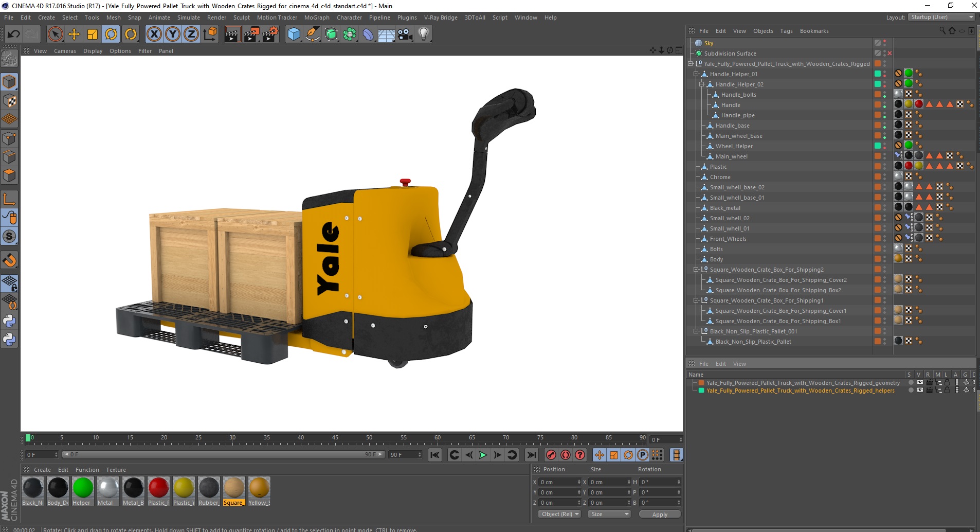Collapse Handle_Helper_02 tree node
The height and width of the screenshot is (532, 980).
(x=702, y=84)
